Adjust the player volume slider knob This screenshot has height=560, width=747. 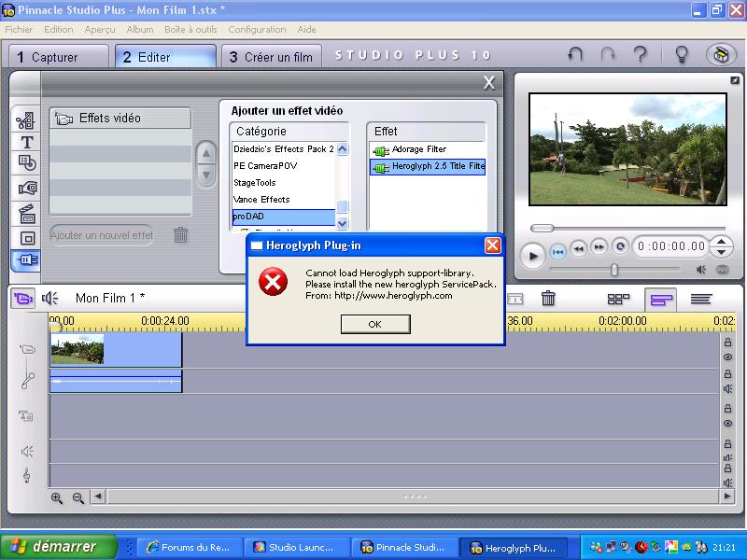pyautogui.click(x=614, y=270)
